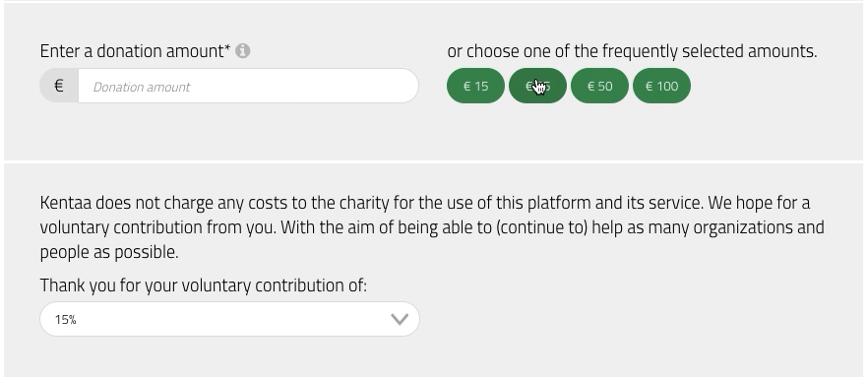The width and height of the screenshot is (868, 379).
Task: Click the chevron arrow of the percentage dropdown
Action: point(400,319)
